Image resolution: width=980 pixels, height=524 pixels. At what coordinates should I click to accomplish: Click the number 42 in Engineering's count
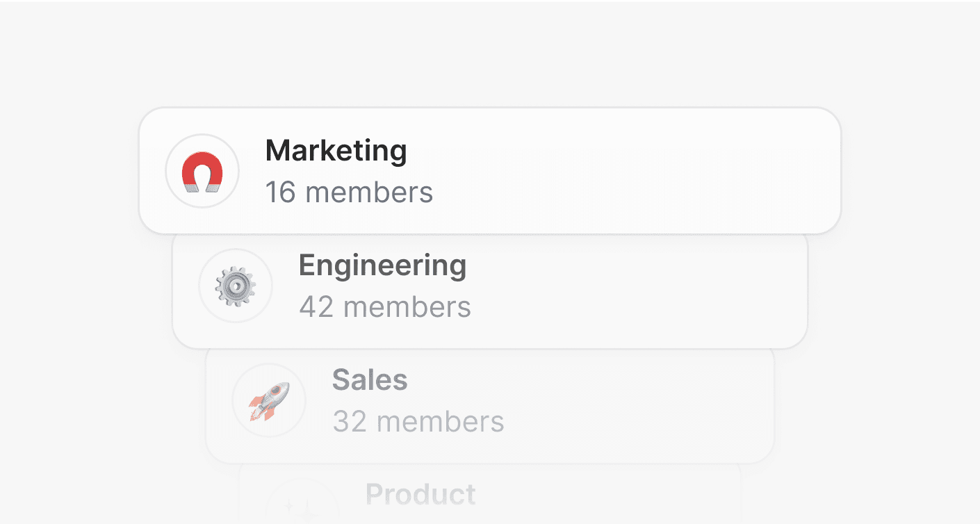coord(316,307)
